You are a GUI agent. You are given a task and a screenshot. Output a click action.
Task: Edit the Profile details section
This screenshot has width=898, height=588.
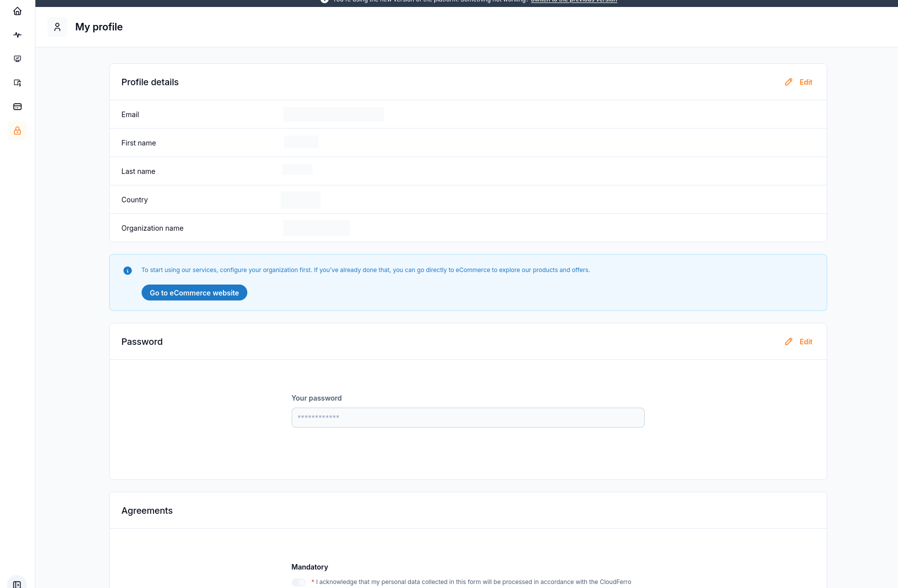798,82
